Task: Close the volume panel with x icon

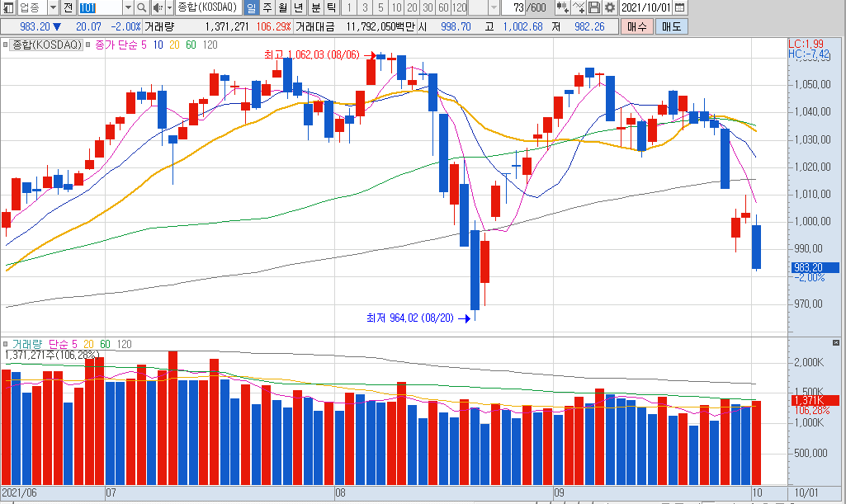Action: (836, 343)
